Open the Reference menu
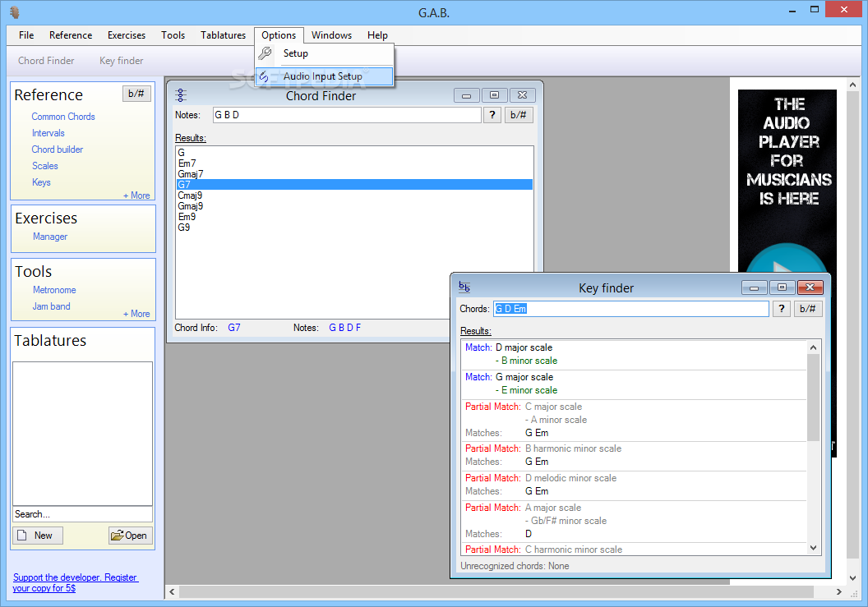 pyautogui.click(x=71, y=34)
